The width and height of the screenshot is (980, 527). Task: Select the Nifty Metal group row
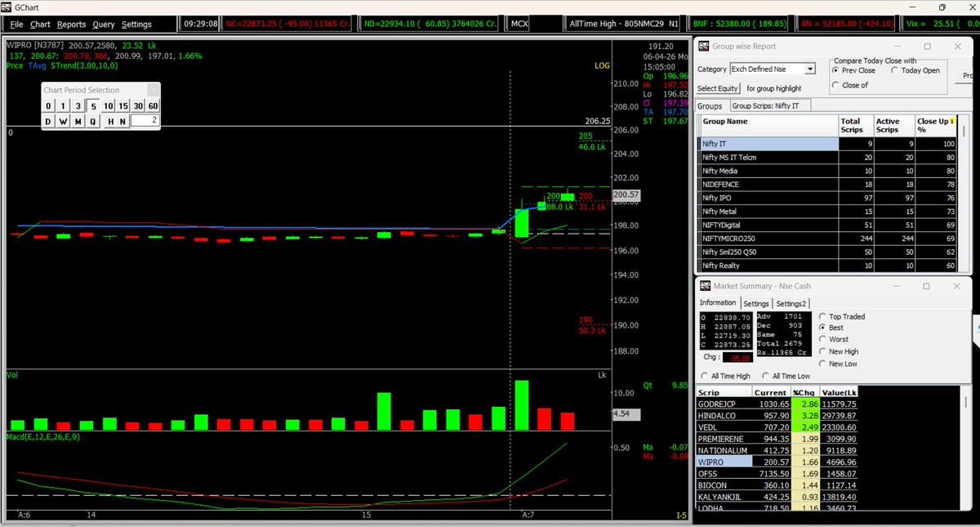coord(829,212)
